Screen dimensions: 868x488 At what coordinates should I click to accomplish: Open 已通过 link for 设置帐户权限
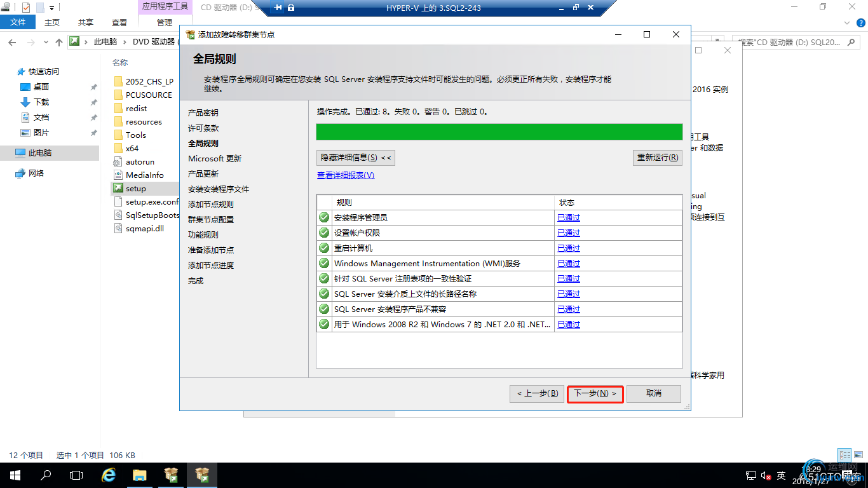[569, 233]
